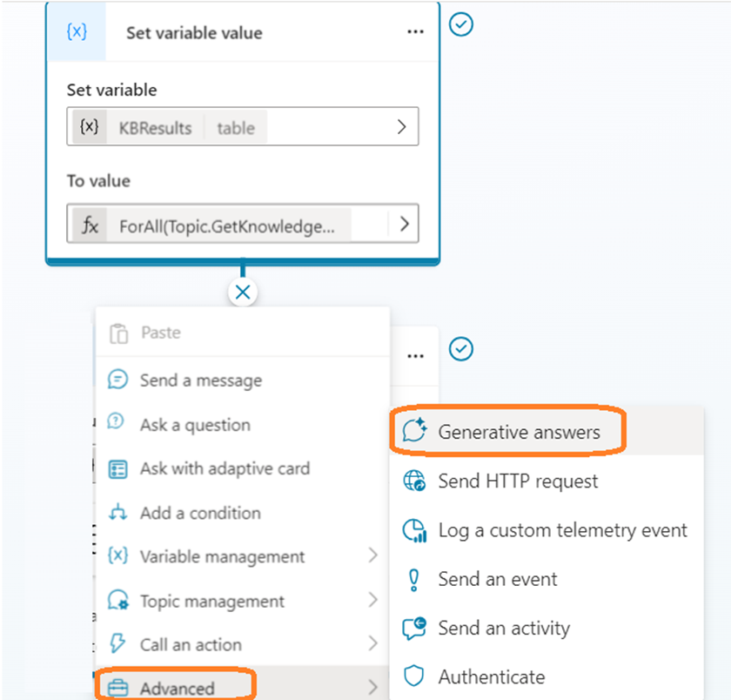This screenshot has width=731, height=700.
Task: Click the checkmark status icon beside Set variable node
Action: click(461, 24)
